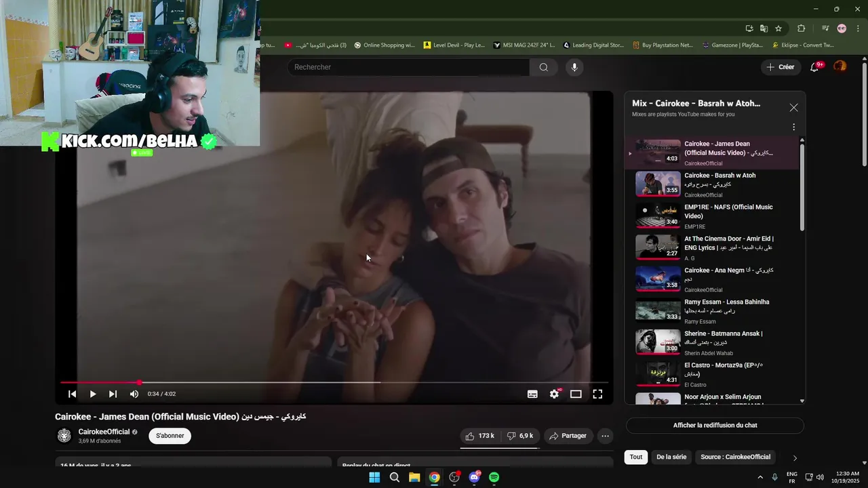This screenshot has height=488, width=868.
Task: Toggle subtitles on the video player
Action: point(533,394)
